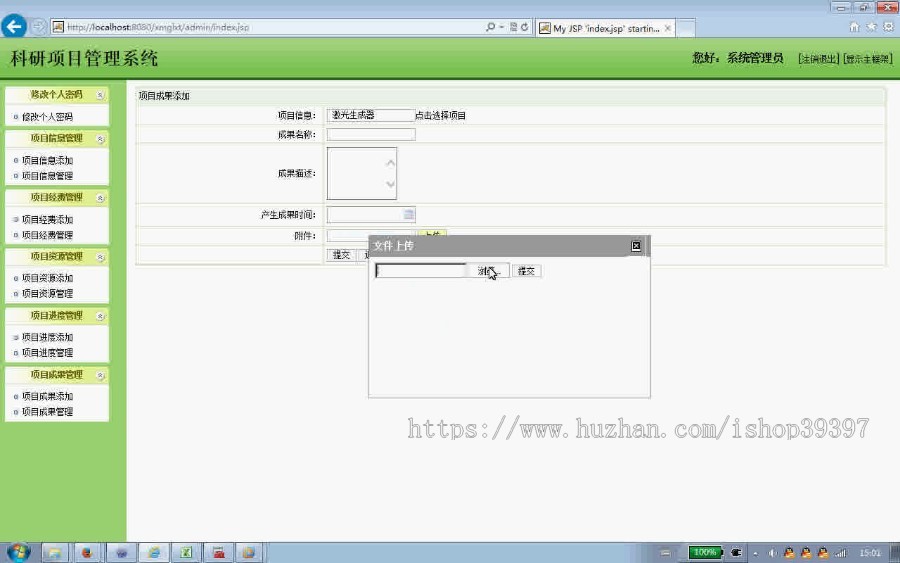Image resolution: width=900 pixels, height=563 pixels.
Task: Click the 项目信息 field showing 激光生成器
Action: (371, 115)
